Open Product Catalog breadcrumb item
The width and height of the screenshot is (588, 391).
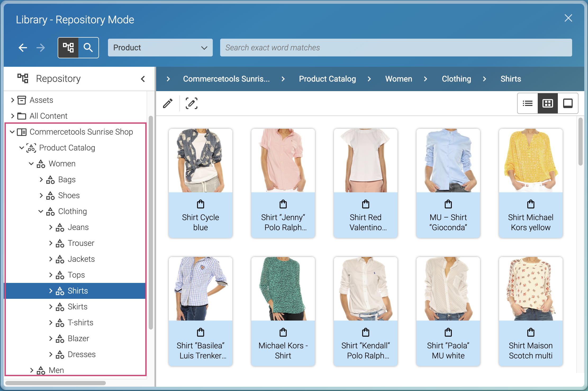click(x=327, y=79)
